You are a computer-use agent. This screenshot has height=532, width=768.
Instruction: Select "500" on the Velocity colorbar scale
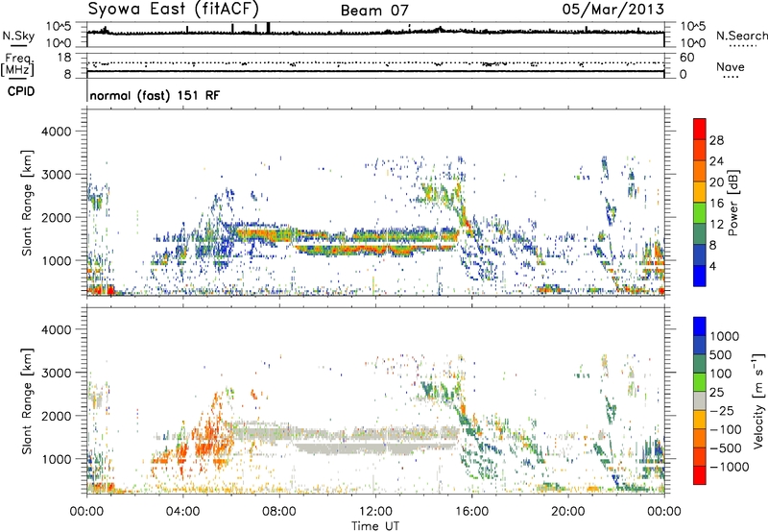pyautogui.click(x=721, y=355)
